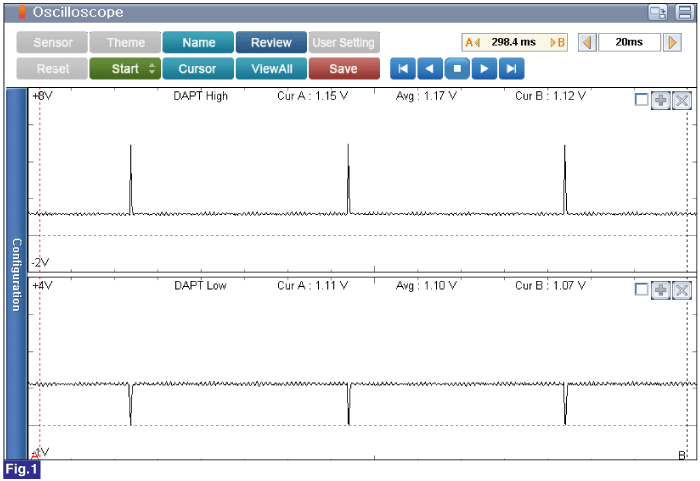Tick the DAPT High channel checkbox
Image resolution: width=700 pixels, height=481 pixels.
[x=641, y=100]
